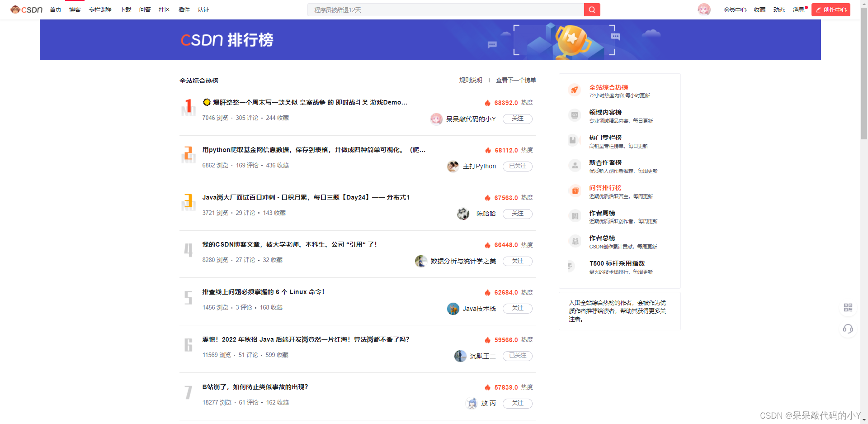Open 首页 in the top navigation
This screenshot has height=424, width=868.
(55, 10)
